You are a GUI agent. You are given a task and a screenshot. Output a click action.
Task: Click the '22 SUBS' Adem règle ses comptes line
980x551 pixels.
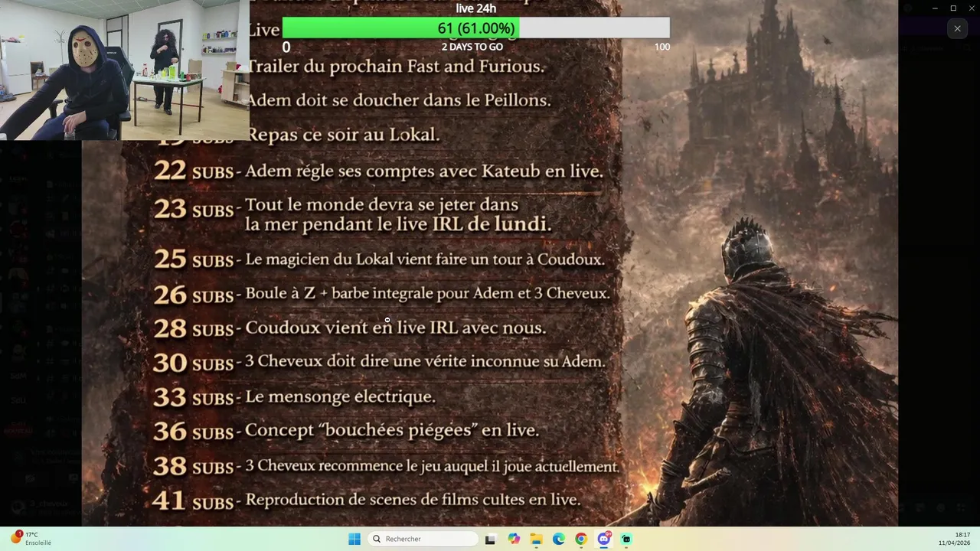click(x=378, y=171)
